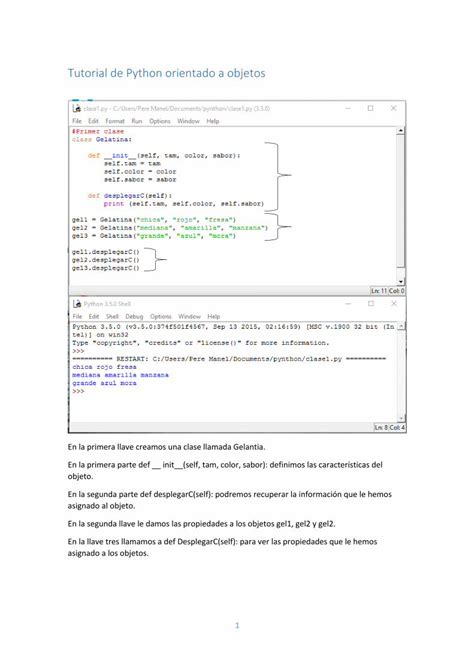Click 'Col: 4' in Shell status bar

point(397,427)
